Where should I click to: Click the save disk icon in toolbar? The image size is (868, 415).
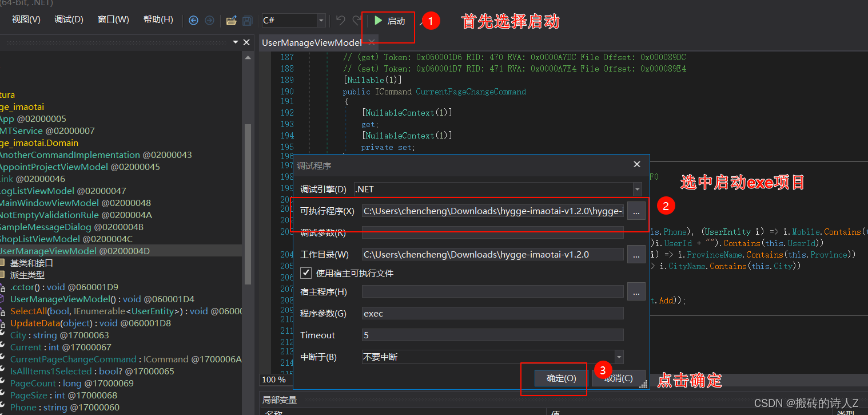click(x=247, y=21)
